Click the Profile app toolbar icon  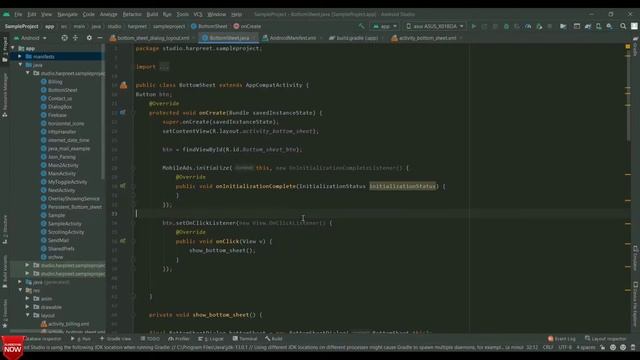528,26
